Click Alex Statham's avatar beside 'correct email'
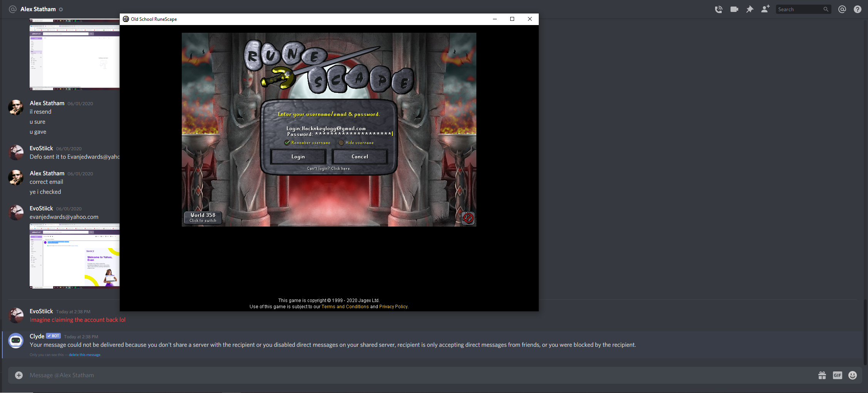The width and height of the screenshot is (868, 393). [x=16, y=178]
